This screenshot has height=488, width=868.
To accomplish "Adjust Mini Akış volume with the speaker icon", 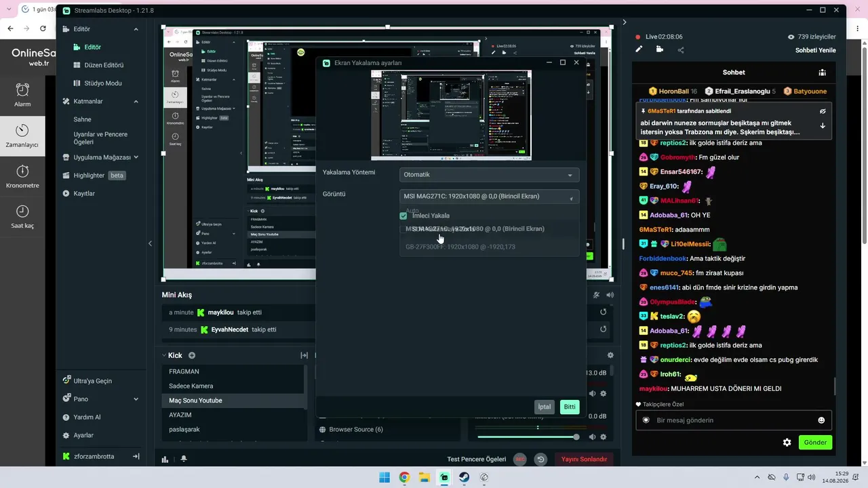I will 610,295.
